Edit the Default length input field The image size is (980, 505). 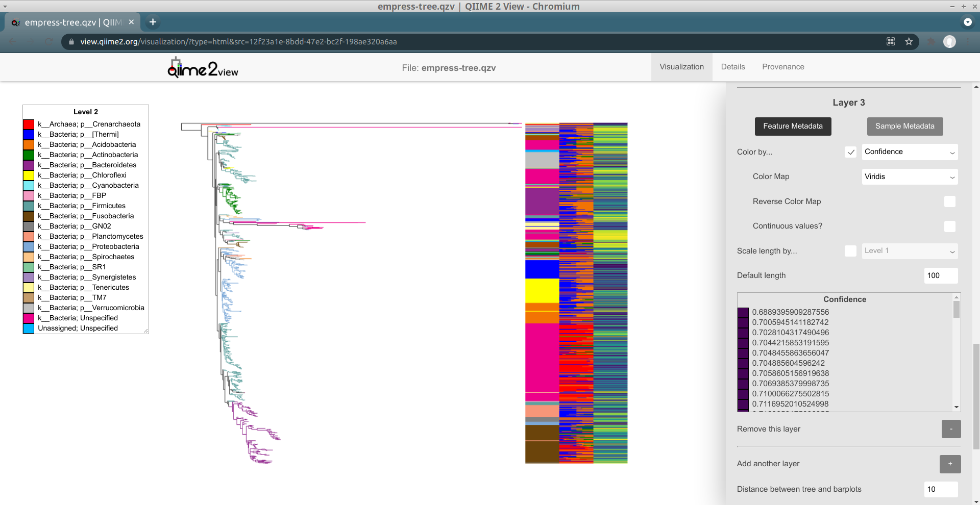point(941,275)
